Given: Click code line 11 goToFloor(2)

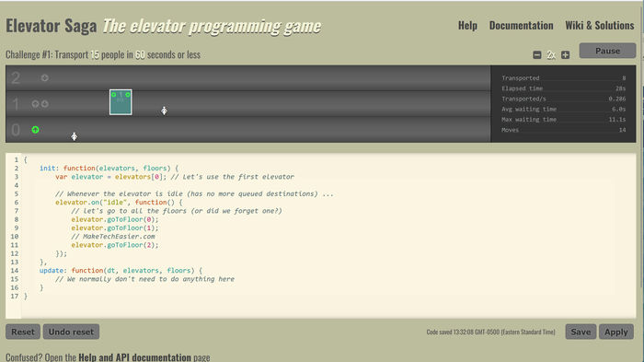Looking at the screenshot, I should tap(115, 245).
